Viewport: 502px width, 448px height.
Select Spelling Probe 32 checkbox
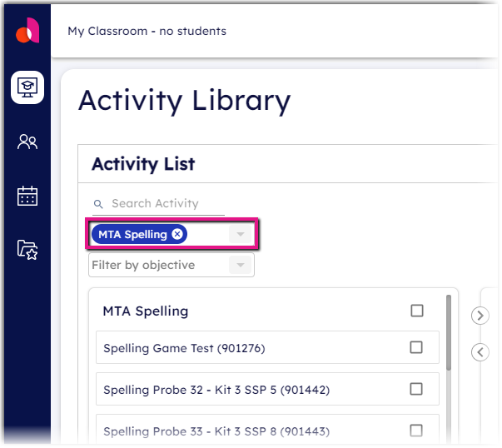tap(416, 389)
